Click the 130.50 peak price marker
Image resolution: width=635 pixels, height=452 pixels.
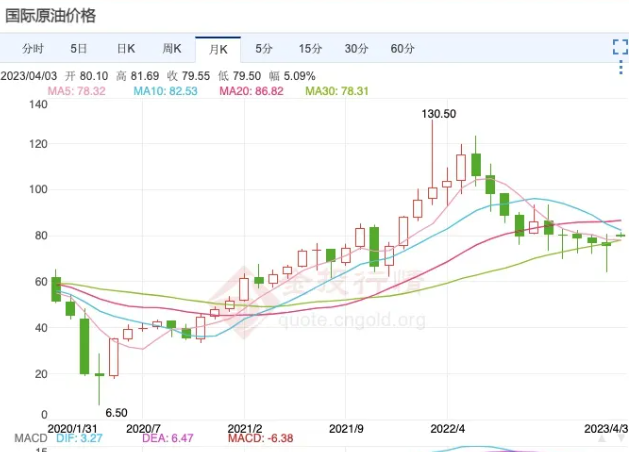click(439, 115)
